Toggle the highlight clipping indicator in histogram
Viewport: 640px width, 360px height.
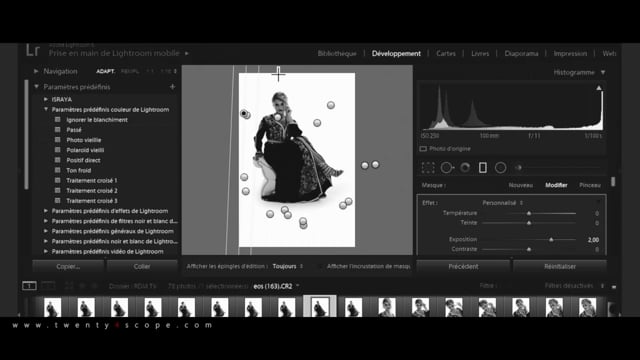pos(599,88)
